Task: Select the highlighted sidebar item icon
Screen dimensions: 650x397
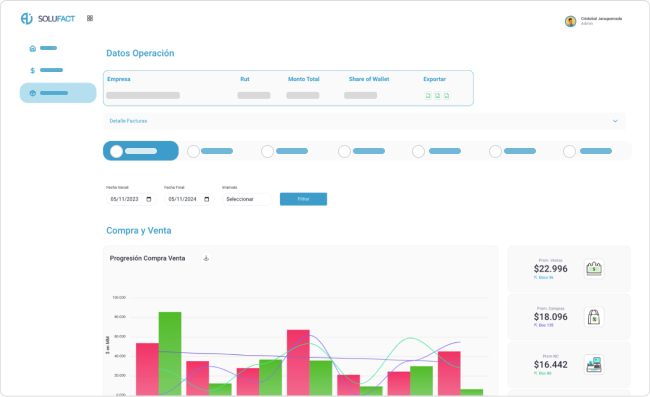Action: click(x=33, y=93)
